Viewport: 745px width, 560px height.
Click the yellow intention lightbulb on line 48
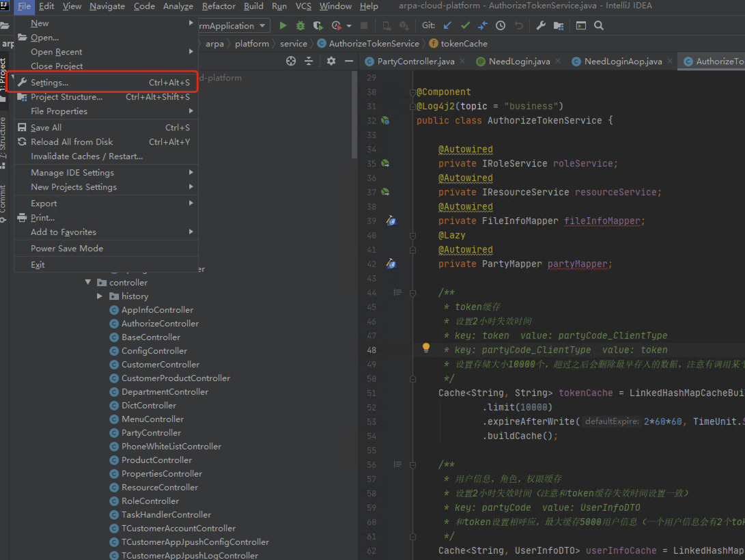coord(425,348)
